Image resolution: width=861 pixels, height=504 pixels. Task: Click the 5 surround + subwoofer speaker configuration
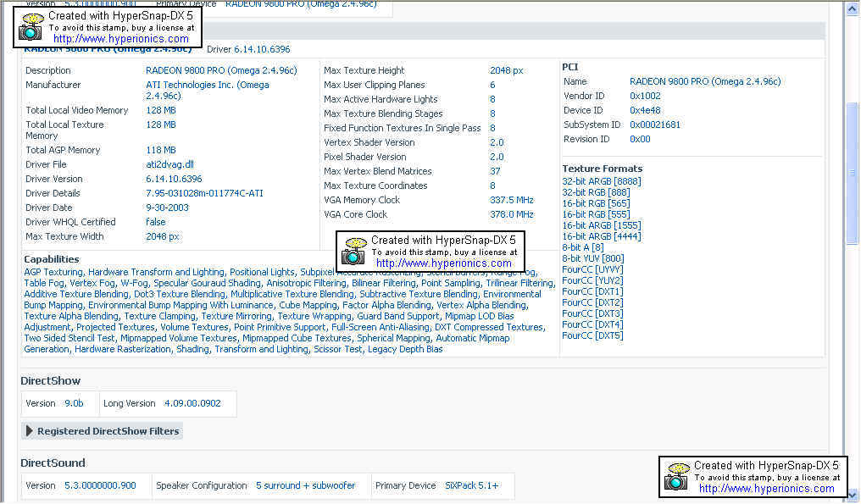305,485
